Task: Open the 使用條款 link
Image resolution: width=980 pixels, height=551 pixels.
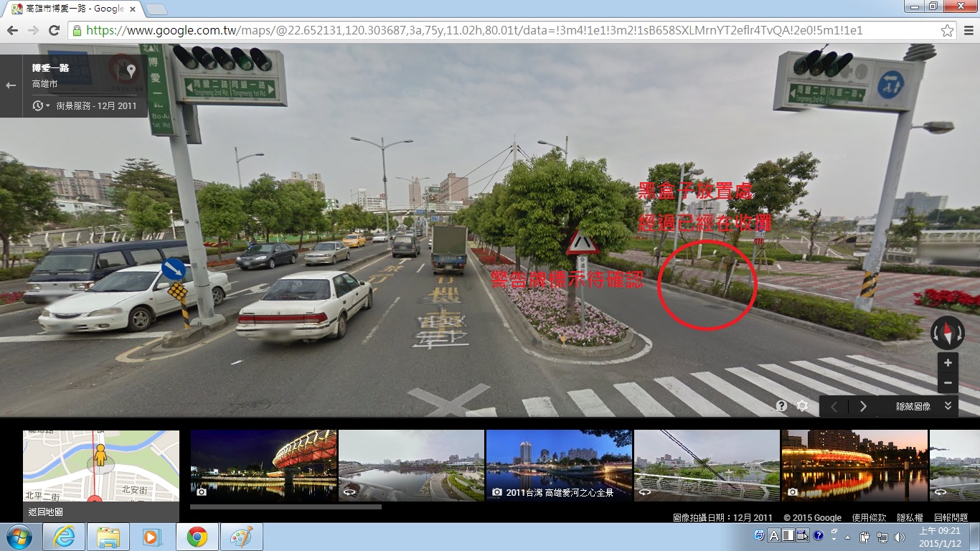Action: (x=869, y=517)
